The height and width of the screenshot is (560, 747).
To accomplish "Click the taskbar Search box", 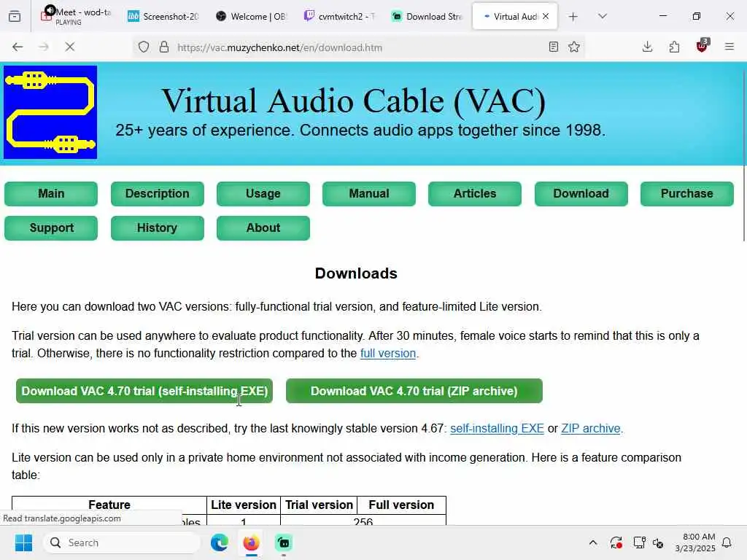I will click(x=122, y=542).
